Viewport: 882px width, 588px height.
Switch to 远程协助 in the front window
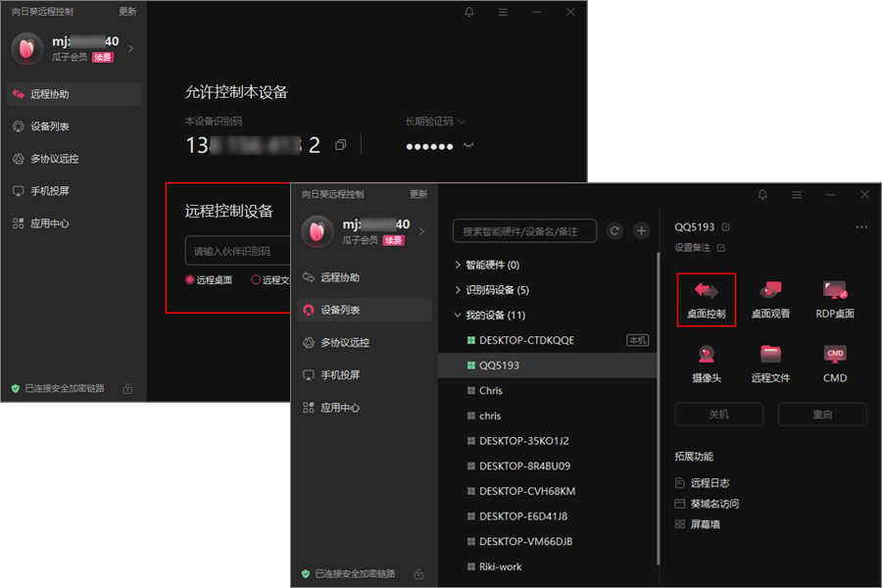pyautogui.click(x=364, y=277)
